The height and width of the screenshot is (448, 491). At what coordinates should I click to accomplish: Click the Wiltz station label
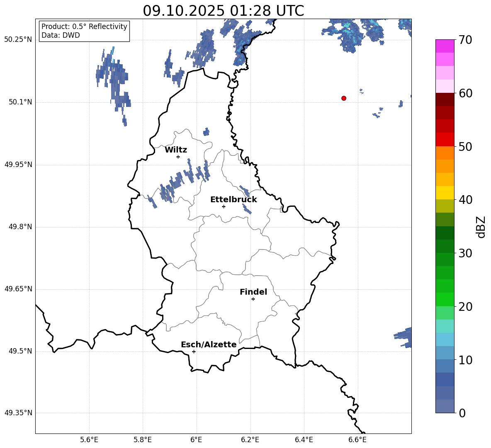[176, 150]
